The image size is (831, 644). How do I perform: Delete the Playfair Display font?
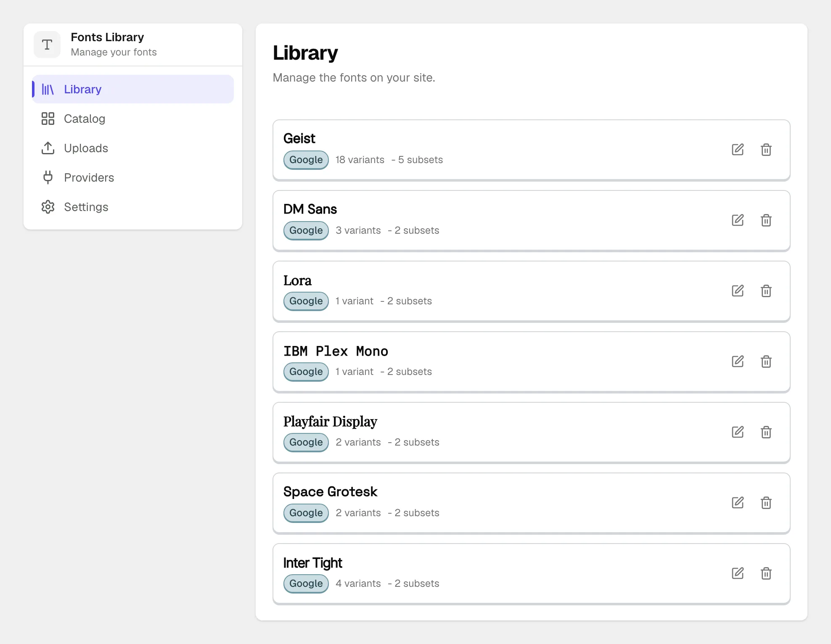[766, 432]
